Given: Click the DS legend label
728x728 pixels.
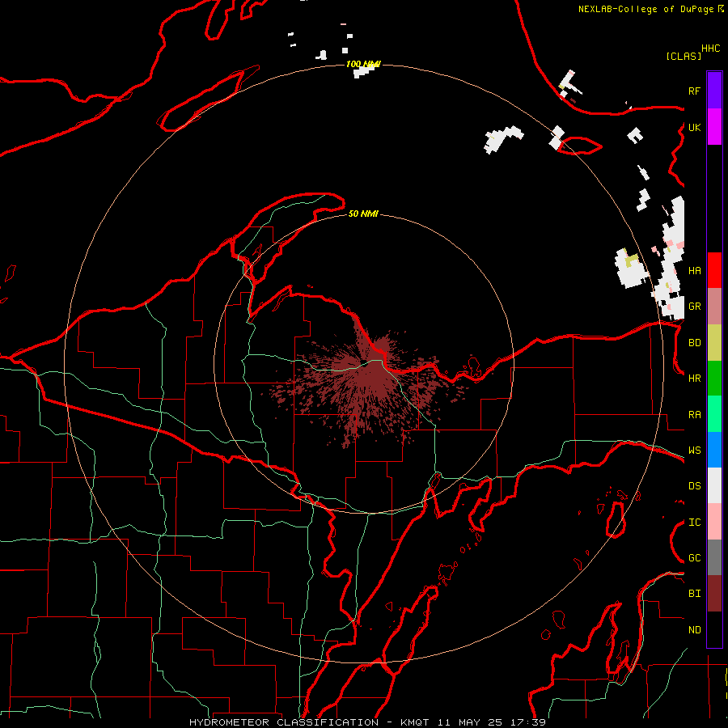Looking at the screenshot, I should [x=694, y=486].
